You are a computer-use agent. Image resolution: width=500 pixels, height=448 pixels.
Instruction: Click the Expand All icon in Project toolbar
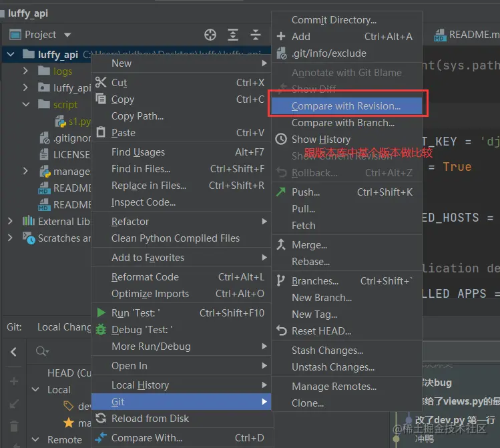[x=233, y=35]
